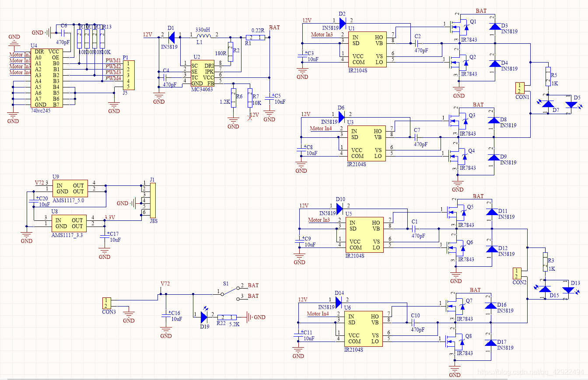Select the U8 AMS1117_3.3 regulator
The image size is (588, 380).
tap(70, 223)
